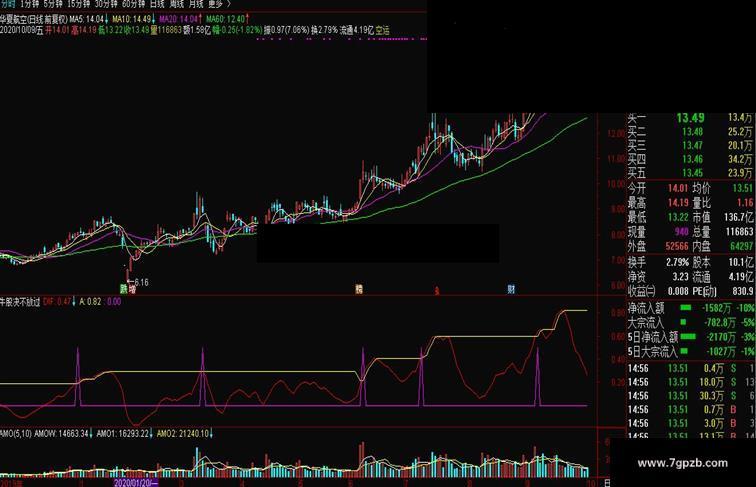
Task: Click the AMO2: 21240.10 value
Action: [186, 433]
